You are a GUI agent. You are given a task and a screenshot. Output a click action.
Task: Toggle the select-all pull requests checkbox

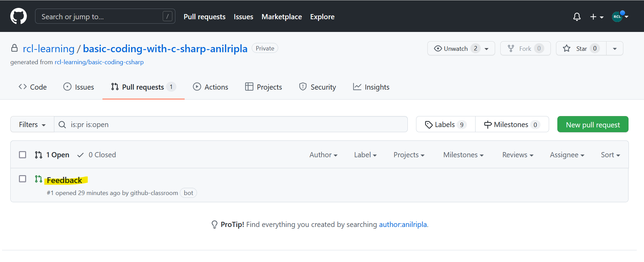[x=23, y=155]
